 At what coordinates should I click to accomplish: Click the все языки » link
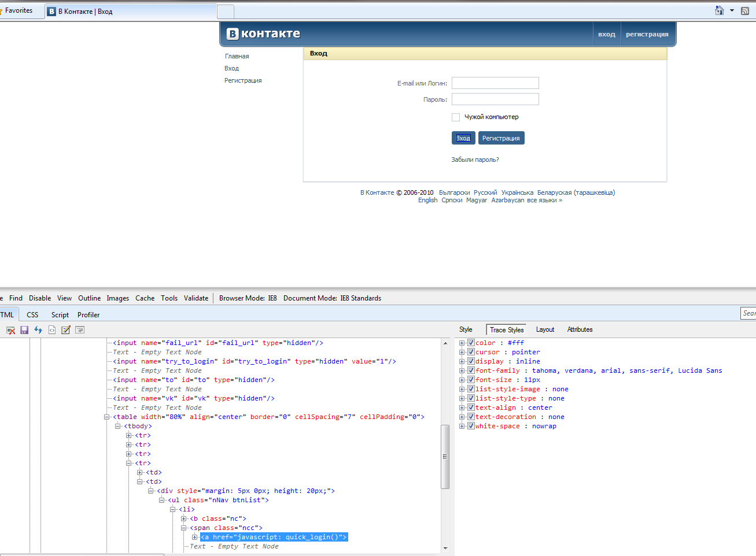544,200
